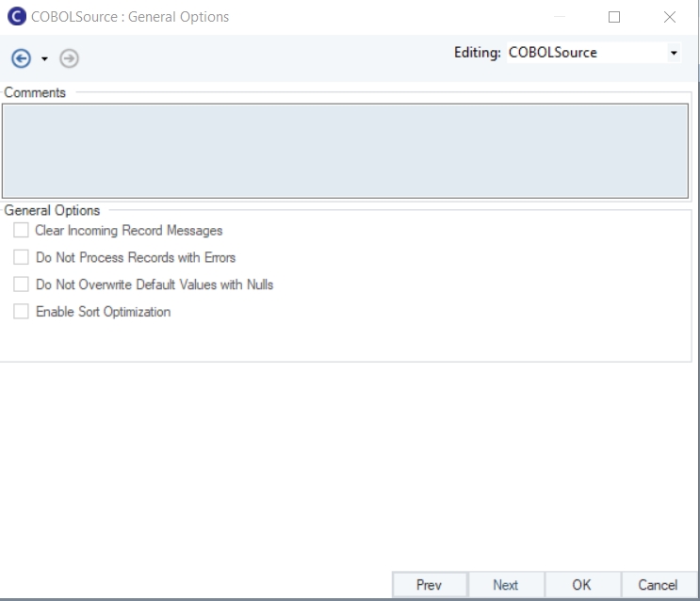Check Do Not Overwrite Default Values with Nulls
Viewport: 700px width, 601px height.
tap(21, 284)
